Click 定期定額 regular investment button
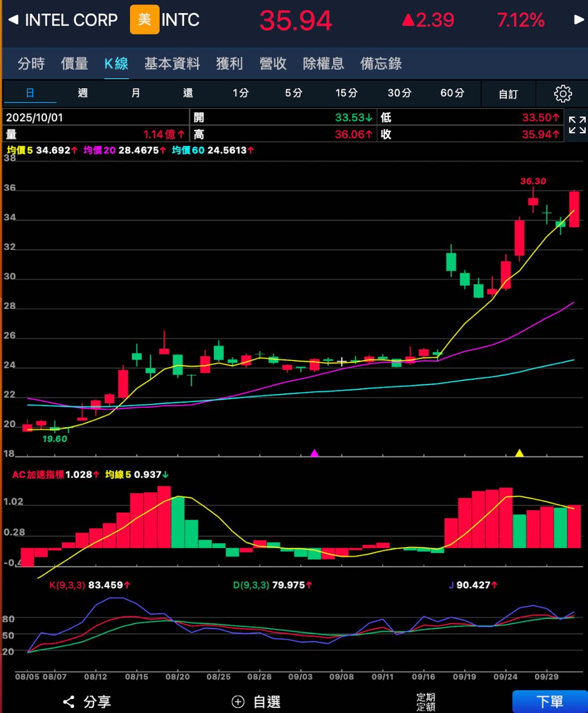This screenshot has width=588, height=713. coord(425,702)
